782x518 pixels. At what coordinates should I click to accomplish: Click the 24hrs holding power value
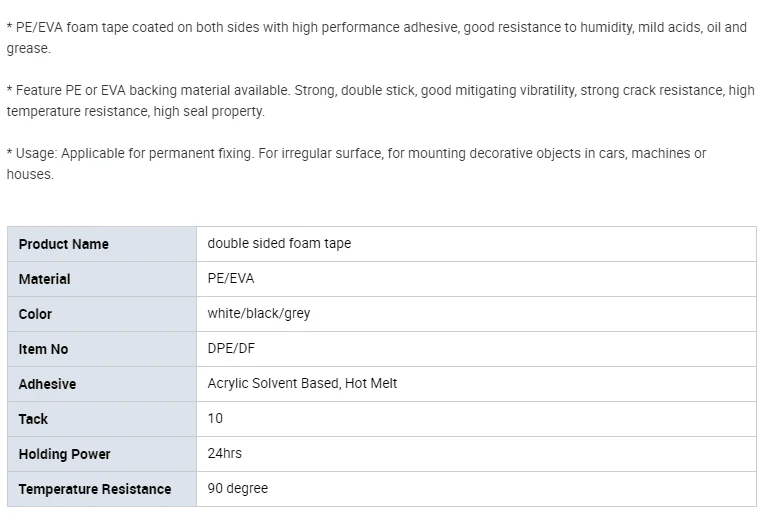225,453
